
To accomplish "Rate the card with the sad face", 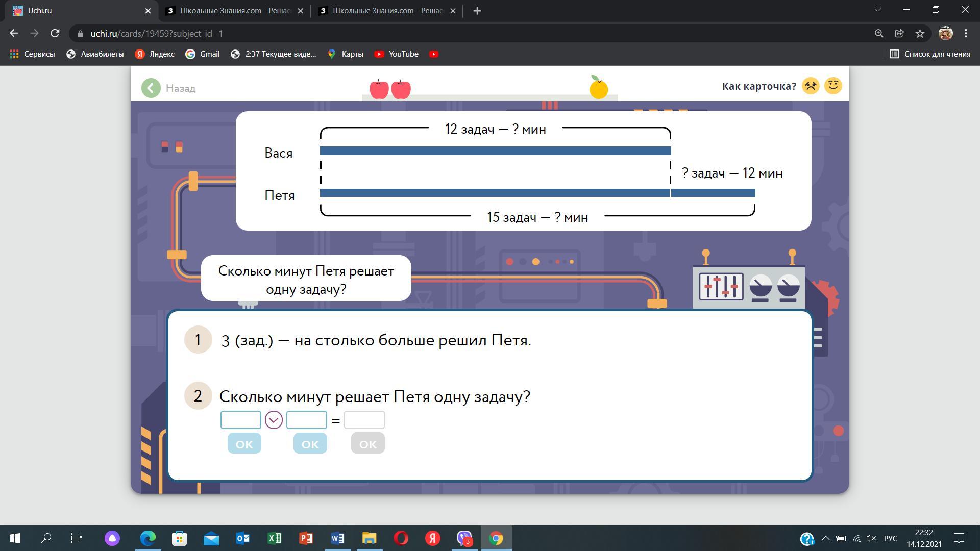I will pyautogui.click(x=811, y=86).
